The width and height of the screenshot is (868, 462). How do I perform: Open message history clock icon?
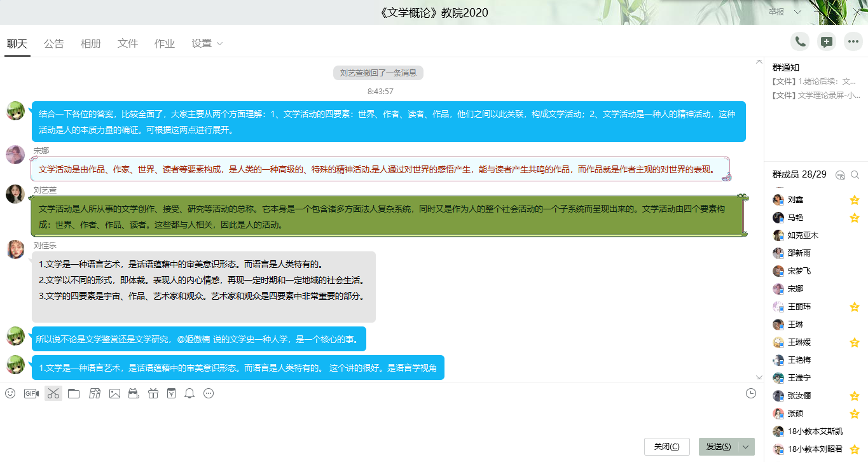751,394
